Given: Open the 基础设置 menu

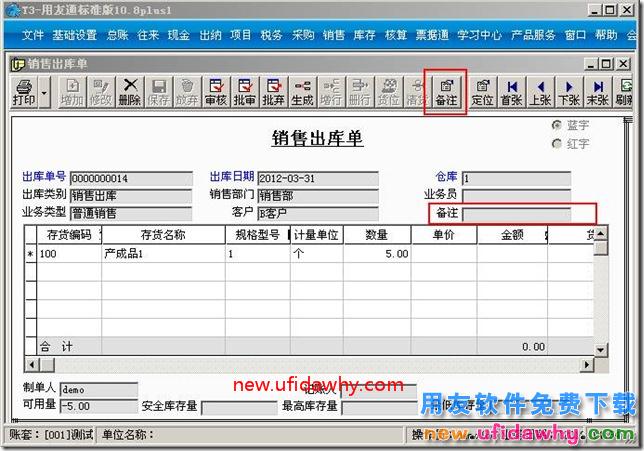Looking at the screenshot, I should (x=75, y=35).
